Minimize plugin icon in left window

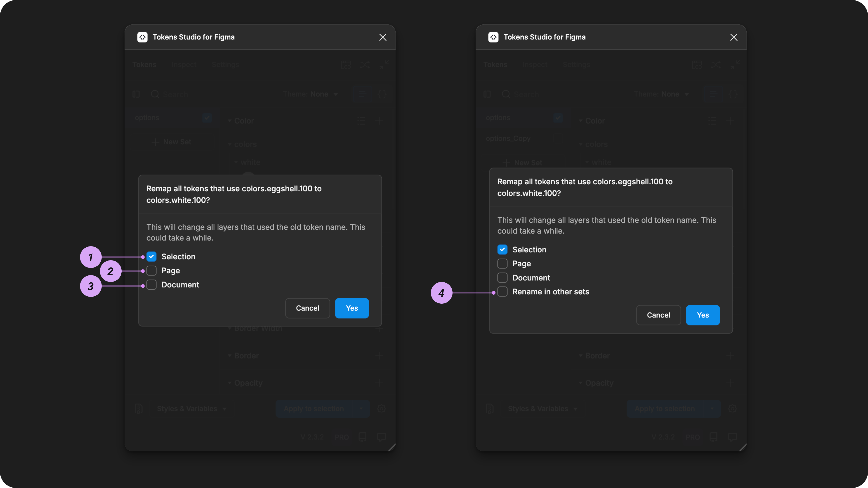(384, 65)
